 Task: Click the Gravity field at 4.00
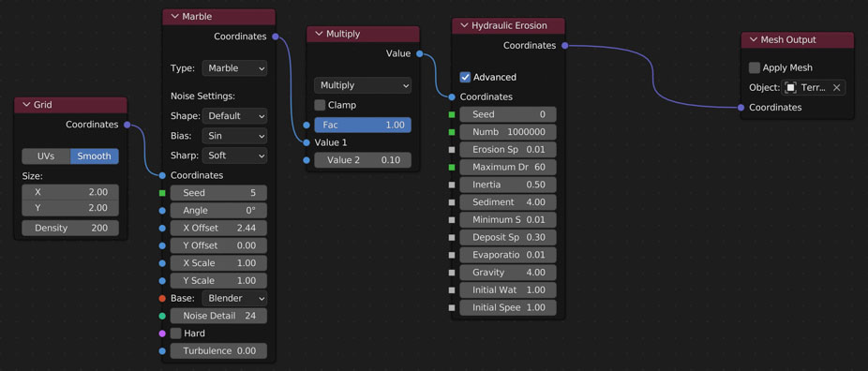tap(508, 272)
